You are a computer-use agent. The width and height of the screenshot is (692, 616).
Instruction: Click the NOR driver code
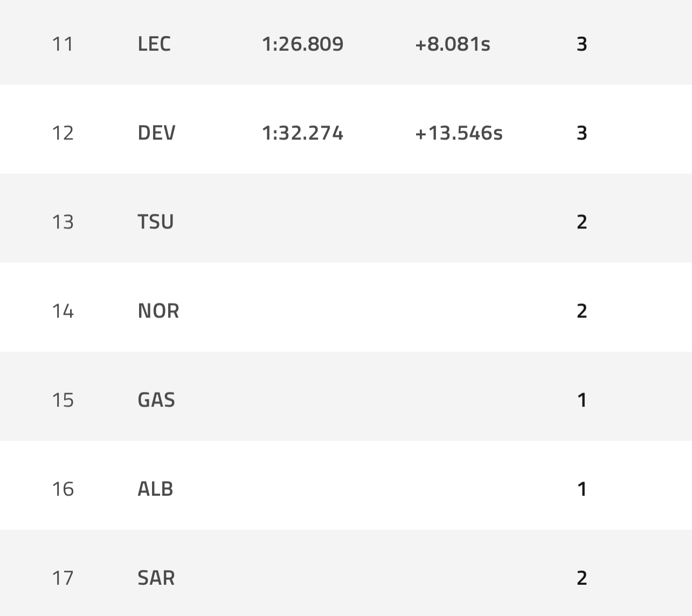[158, 310]
